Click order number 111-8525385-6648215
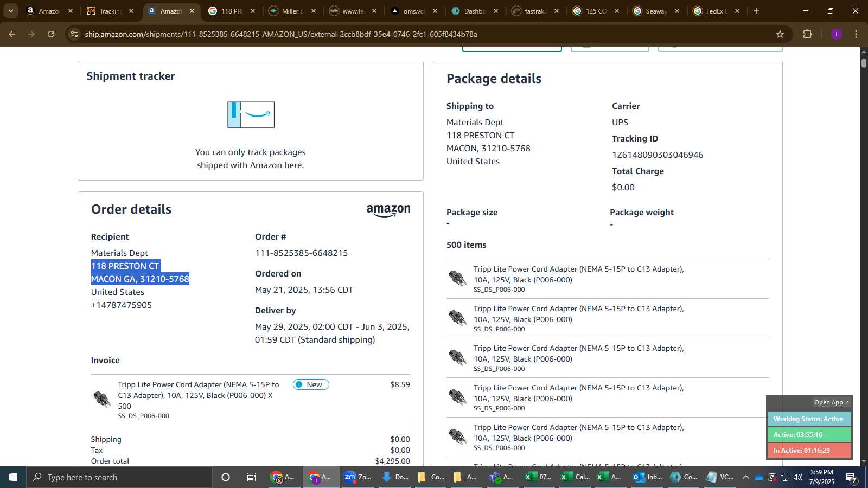This screenshot has width=868, height=488. 302,253
